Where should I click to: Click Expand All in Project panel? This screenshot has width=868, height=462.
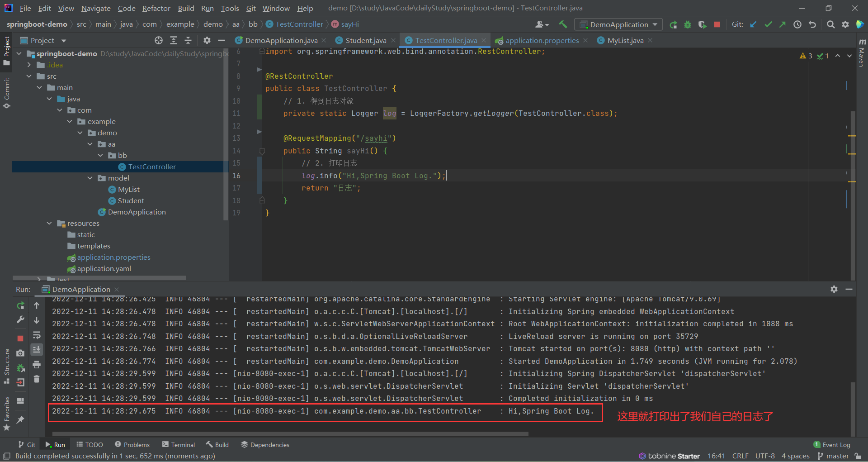pyautogui.click(x=174, y=40)
